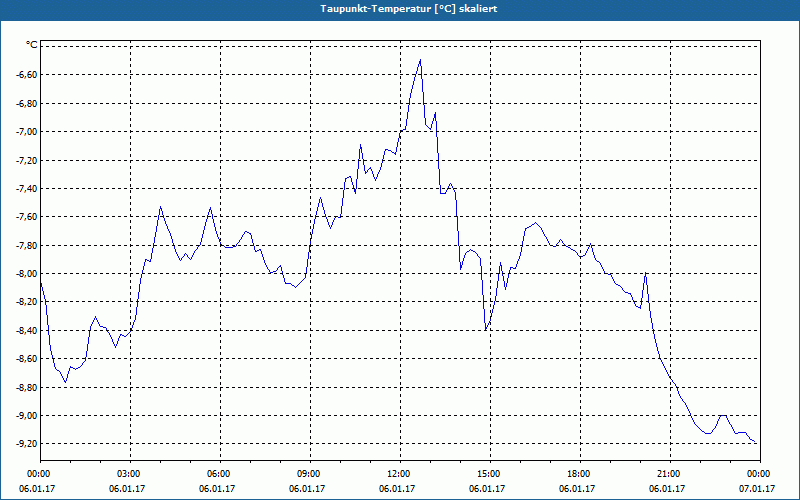Click the 21:00 time axis label

click(670, 474)
